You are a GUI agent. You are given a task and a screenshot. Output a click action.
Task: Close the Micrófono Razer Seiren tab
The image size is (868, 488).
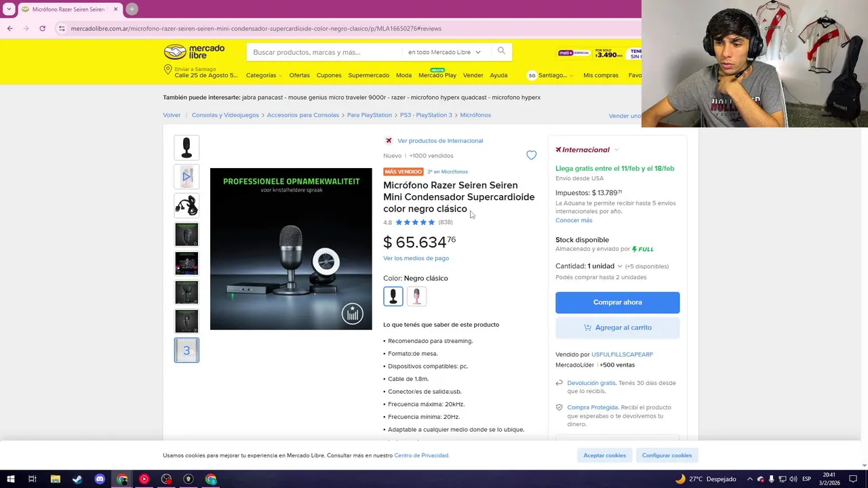[x=115, y=9]
